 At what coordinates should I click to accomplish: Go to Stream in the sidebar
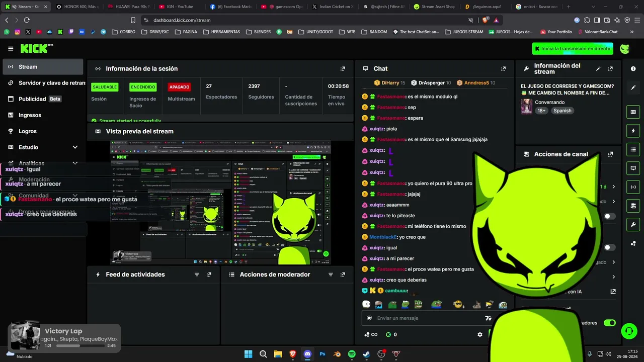point(43,67)
